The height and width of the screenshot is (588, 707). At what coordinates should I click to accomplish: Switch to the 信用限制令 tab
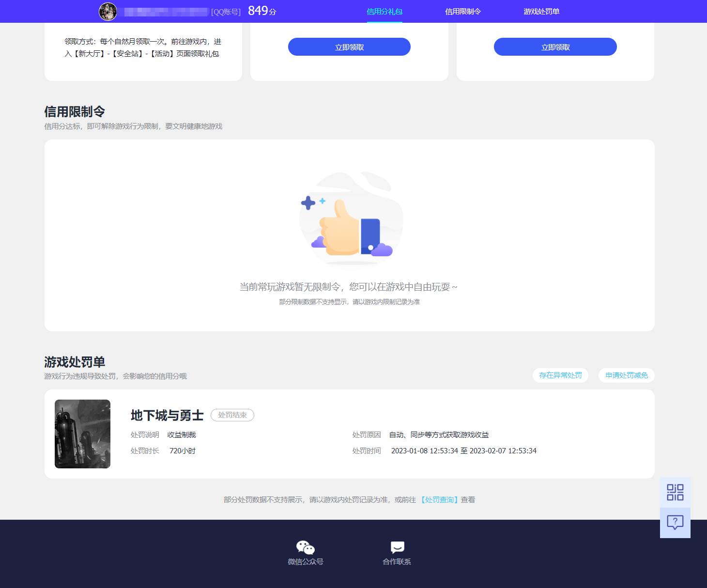[461, 11]
